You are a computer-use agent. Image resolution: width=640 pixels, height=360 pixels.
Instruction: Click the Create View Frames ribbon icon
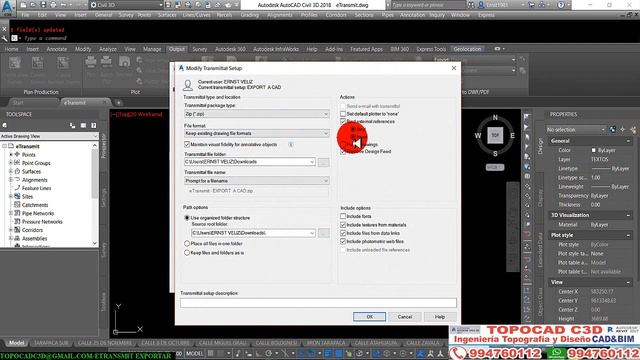tap(15, 63)
